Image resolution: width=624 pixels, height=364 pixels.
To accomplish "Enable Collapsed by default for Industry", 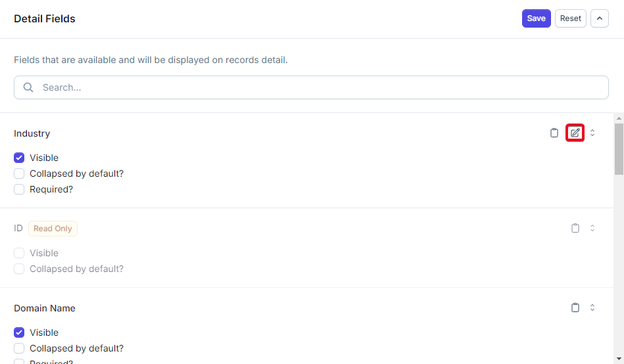I will click(19, 174).
